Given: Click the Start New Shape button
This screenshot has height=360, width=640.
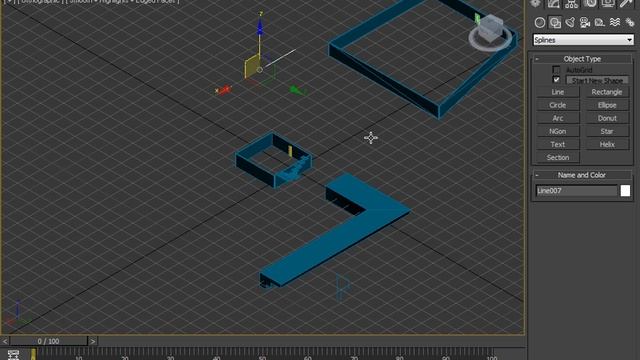Looking at the screenshot, I should [597, 80].
